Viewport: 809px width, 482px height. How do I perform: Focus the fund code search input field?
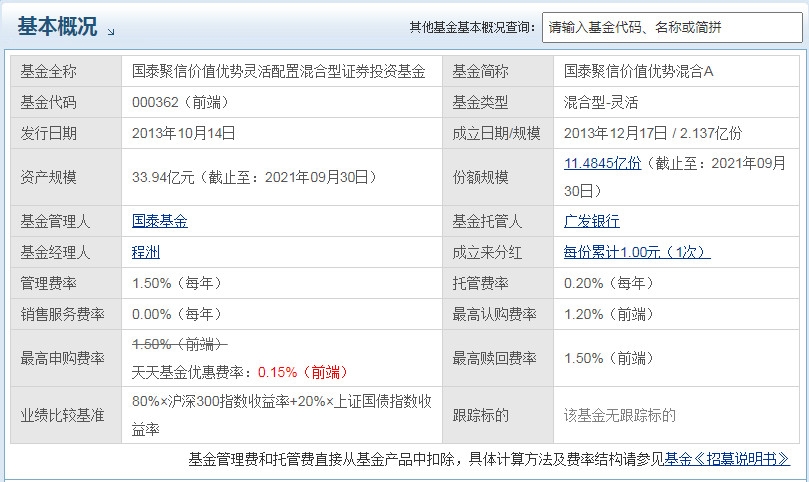[672, 27]
